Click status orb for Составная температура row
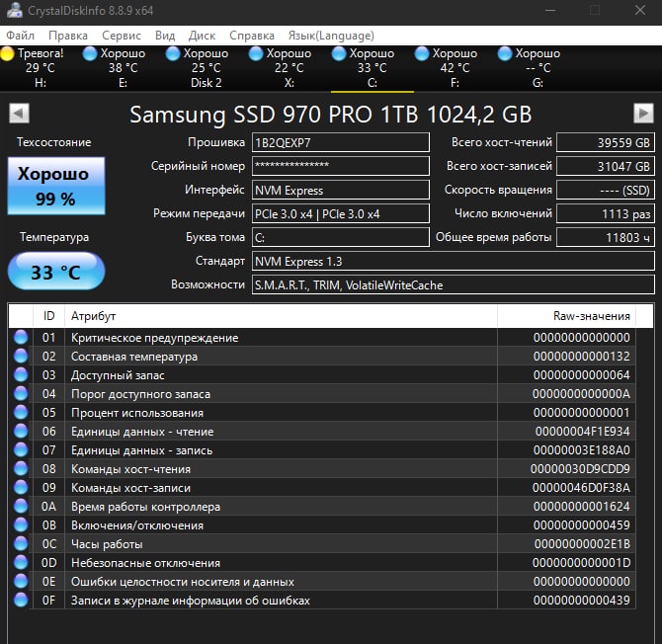This screenshot has width=662, height=644. pyautogui.click(x=21, y=356)
